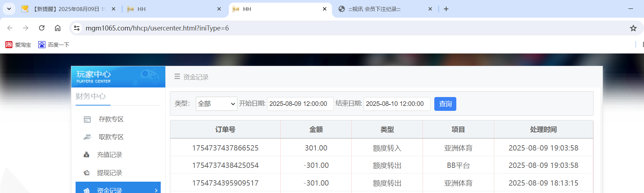Screen dimensions: 644x193
Task: Select order number 1754734395909517
Action: tap(225, 183)
